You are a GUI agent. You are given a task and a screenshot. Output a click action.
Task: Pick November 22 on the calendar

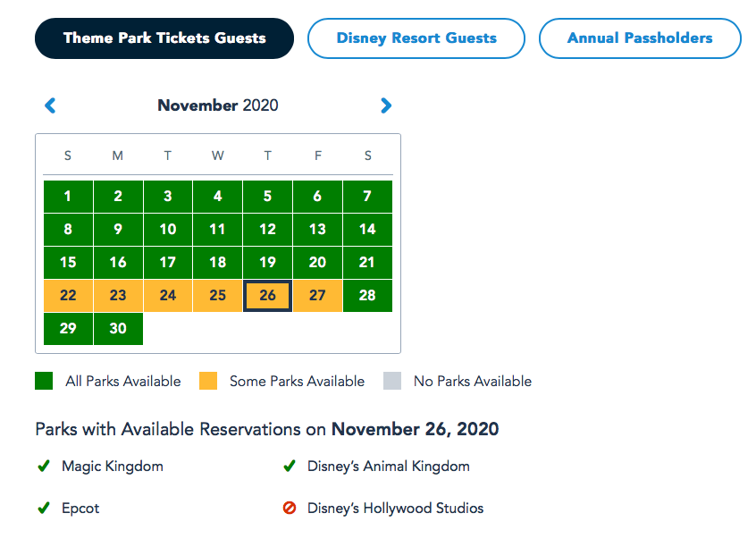(68, 296)
